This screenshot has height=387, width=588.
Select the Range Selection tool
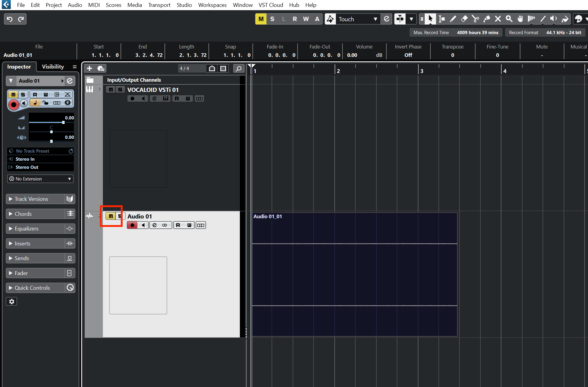click(442, 19)
